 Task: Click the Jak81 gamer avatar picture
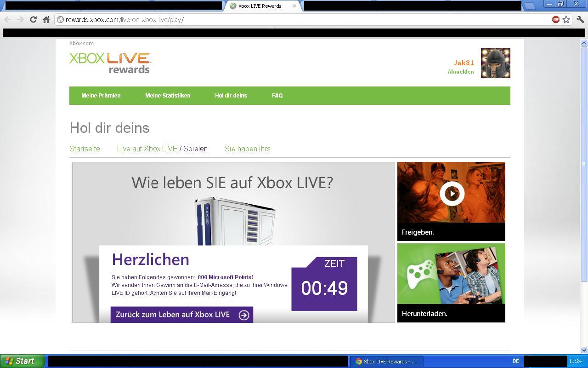[495, 63]
